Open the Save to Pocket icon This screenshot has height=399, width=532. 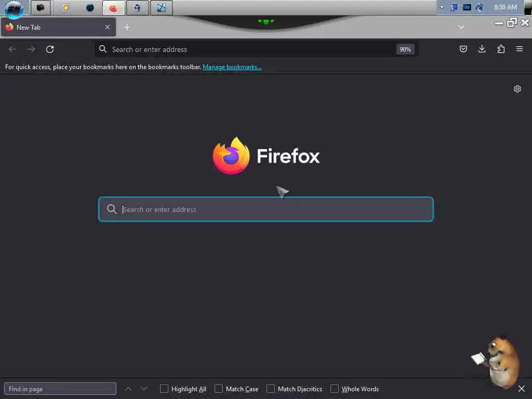coord(463,49)
